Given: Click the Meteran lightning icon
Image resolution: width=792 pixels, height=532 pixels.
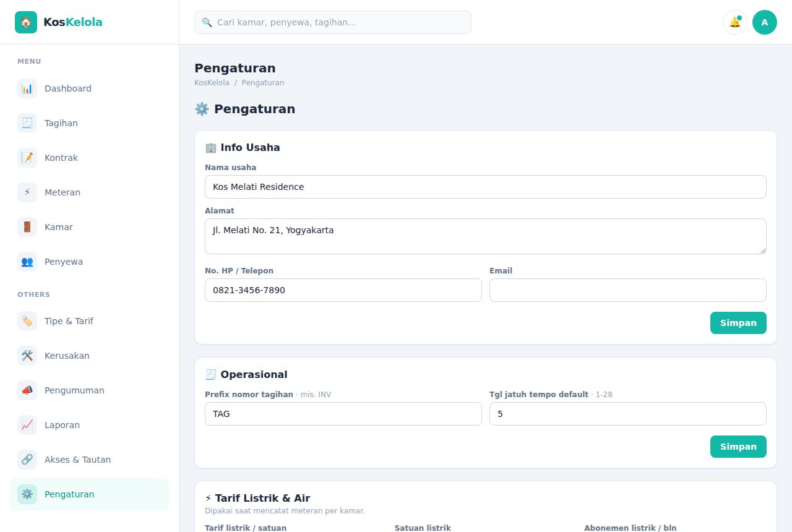Looking at the screenshot, I should pos(27,192).
